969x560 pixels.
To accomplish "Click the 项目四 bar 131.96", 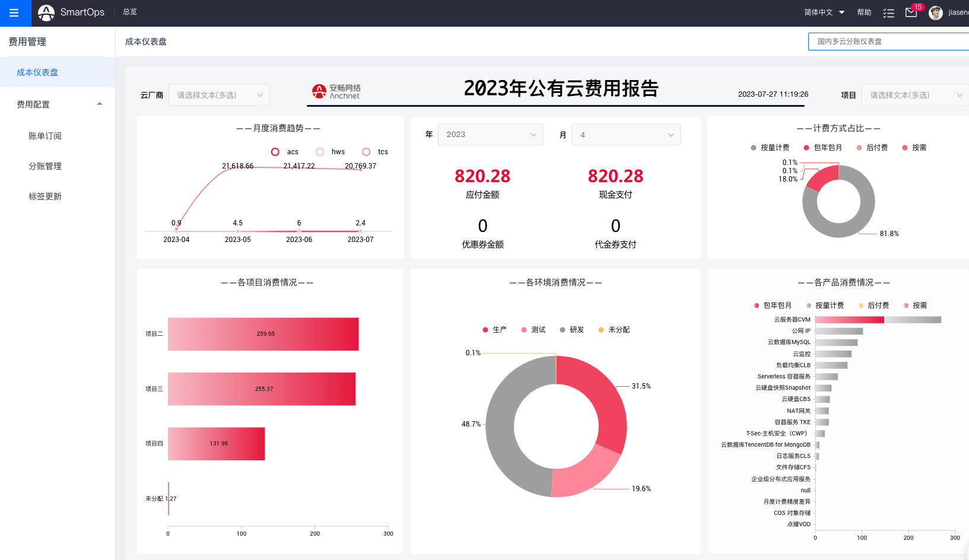I will pos(217,444).
